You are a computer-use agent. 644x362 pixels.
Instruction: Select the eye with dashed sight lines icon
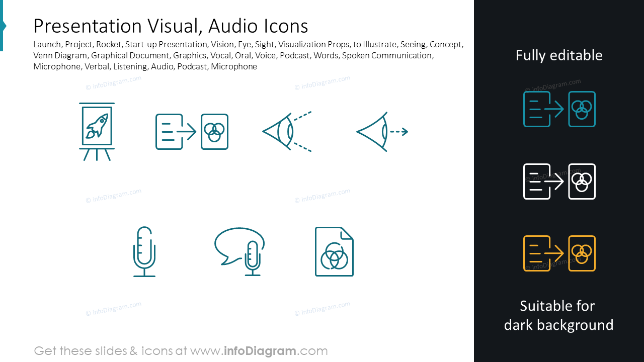click(286, 132)
